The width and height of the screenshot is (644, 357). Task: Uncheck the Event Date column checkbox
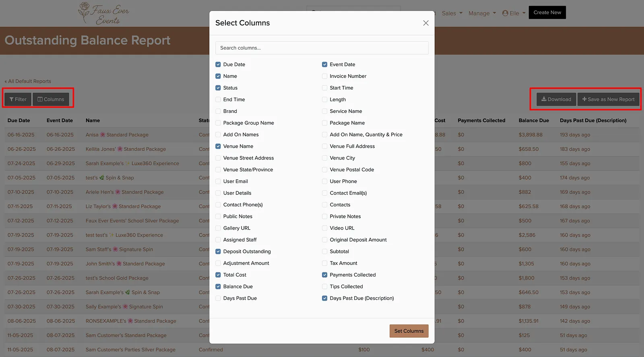[324, 64]
